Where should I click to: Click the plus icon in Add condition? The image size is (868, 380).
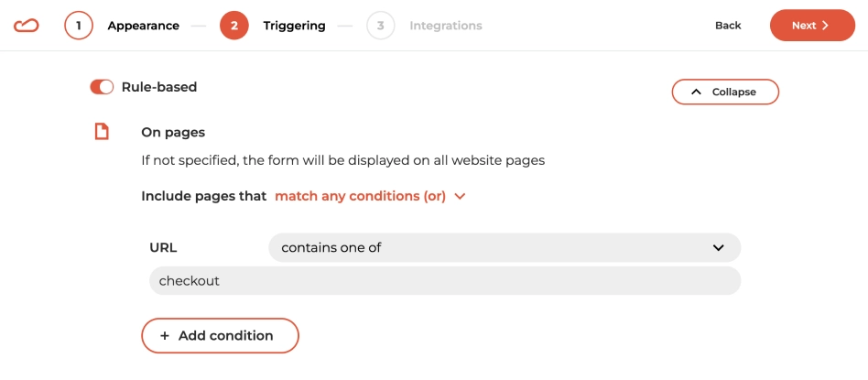165,336
